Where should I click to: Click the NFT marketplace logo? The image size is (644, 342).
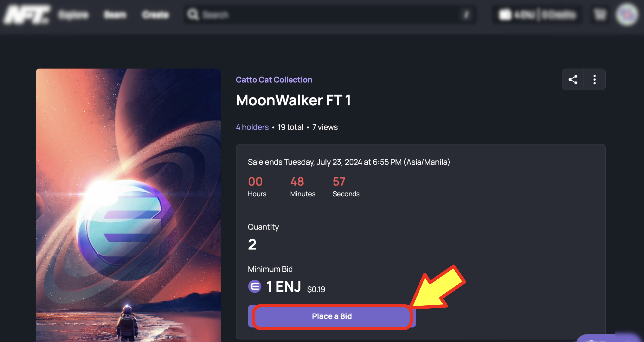click(27, 14)
